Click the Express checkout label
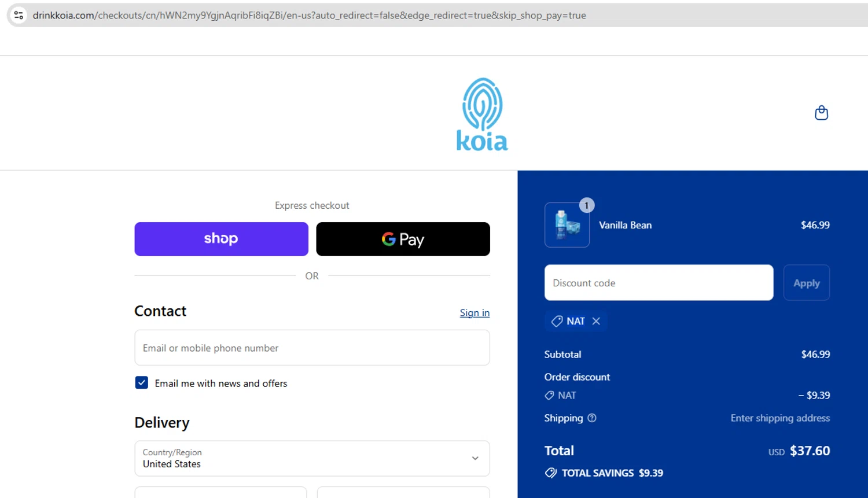 tap(312, 205)
